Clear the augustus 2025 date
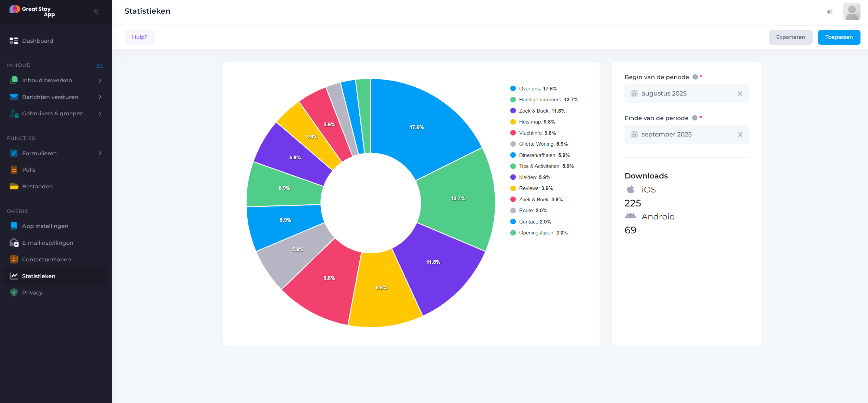The image size is (868, 403). pyautogui.click(x=740, y=94)
